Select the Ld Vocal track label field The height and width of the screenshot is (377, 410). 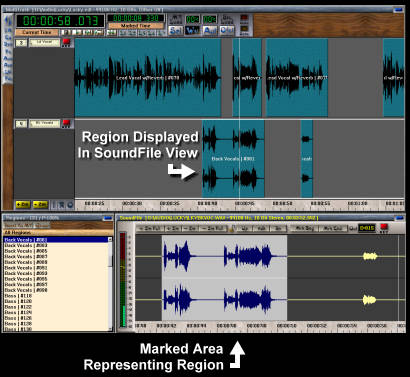point(44,42)
